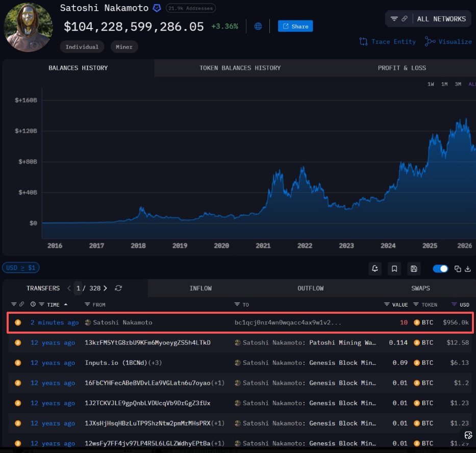Screen dimensions: 476x453
Task: Open the TIME column filter
Action: coord(42,304)
